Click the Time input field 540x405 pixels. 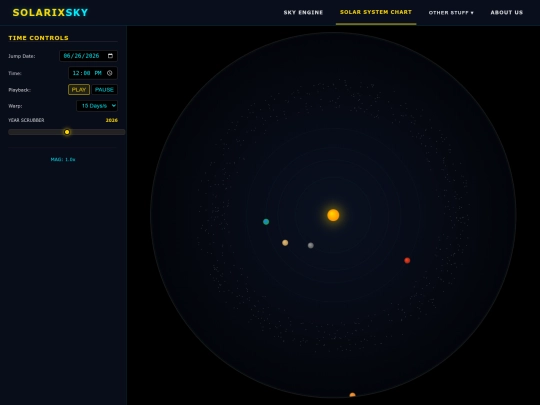(x=93, y=73)
